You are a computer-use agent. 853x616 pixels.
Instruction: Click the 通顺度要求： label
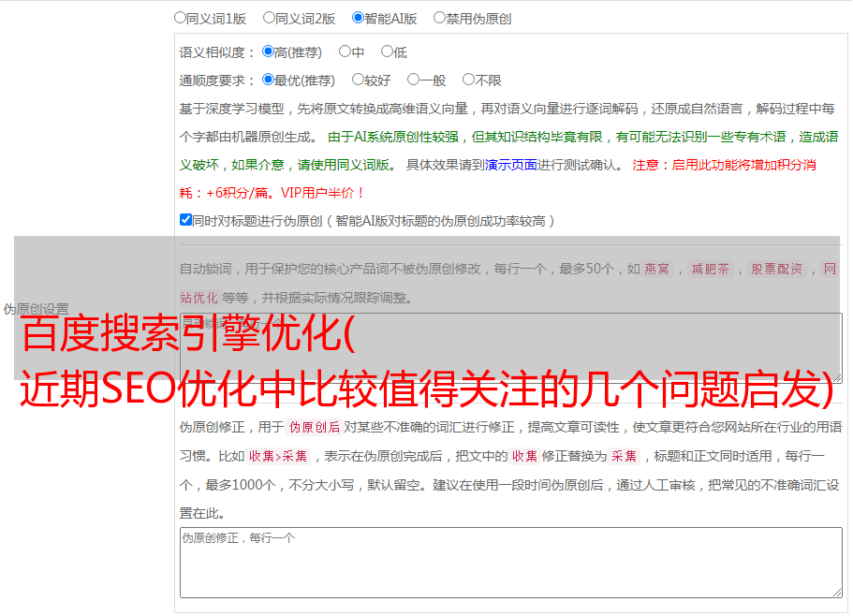217,81
